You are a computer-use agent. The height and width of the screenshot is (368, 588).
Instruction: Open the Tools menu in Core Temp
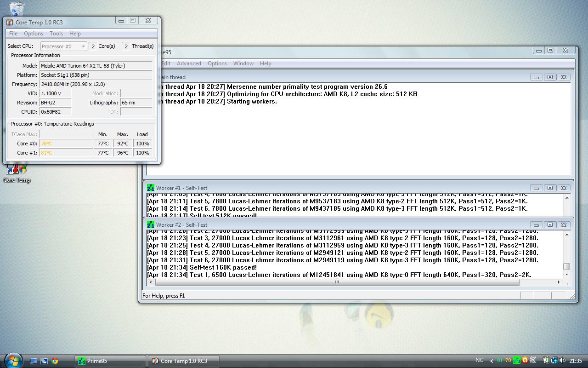coord(56,34)
